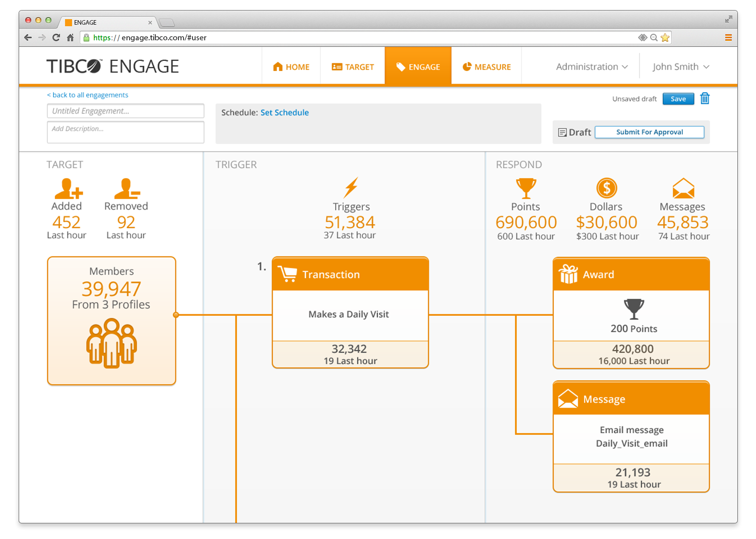Click the 51,384 triggers count

[x=350, y=222]
